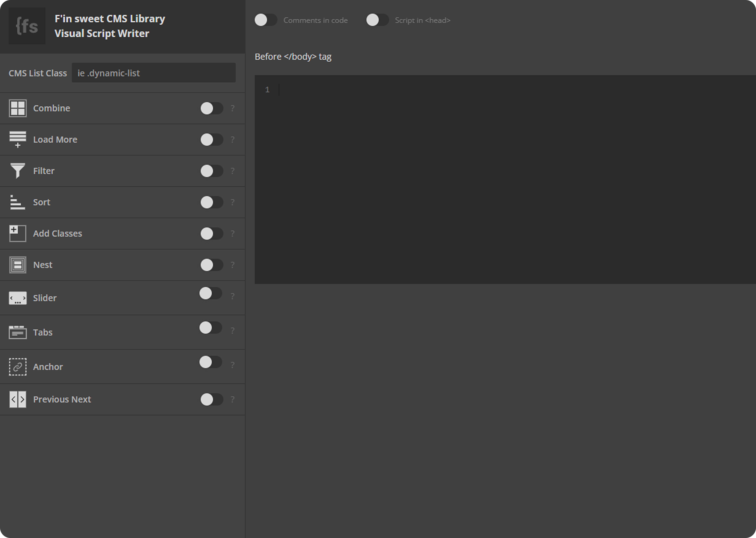Click the Combine label
The image size is (756, 538).
click(x=52, y=108)
